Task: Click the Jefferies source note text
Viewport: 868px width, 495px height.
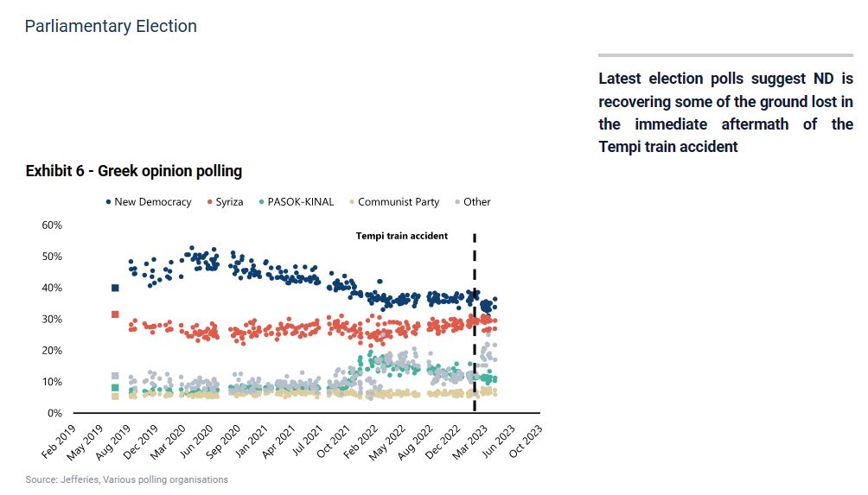Action: click(x=126, y=479)
